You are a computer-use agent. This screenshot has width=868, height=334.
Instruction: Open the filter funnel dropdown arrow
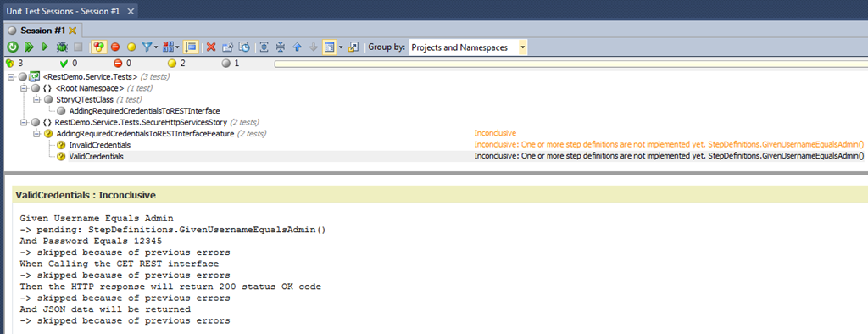[x=156, y=48]
